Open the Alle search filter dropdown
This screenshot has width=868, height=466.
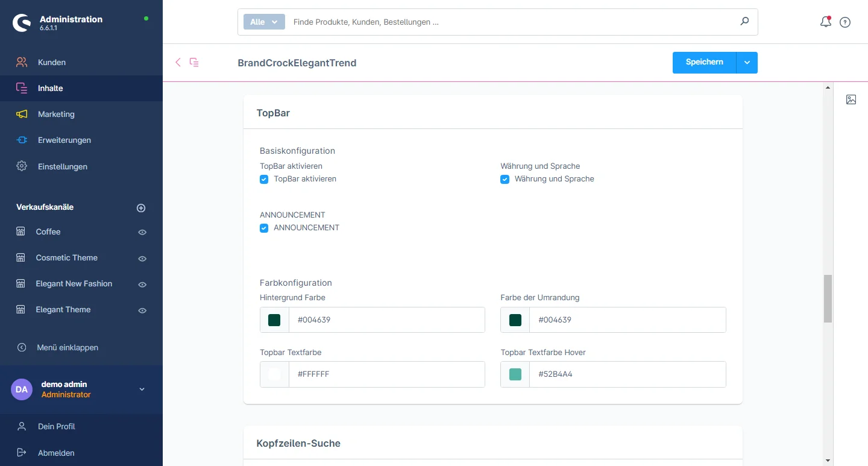[263, 22]
